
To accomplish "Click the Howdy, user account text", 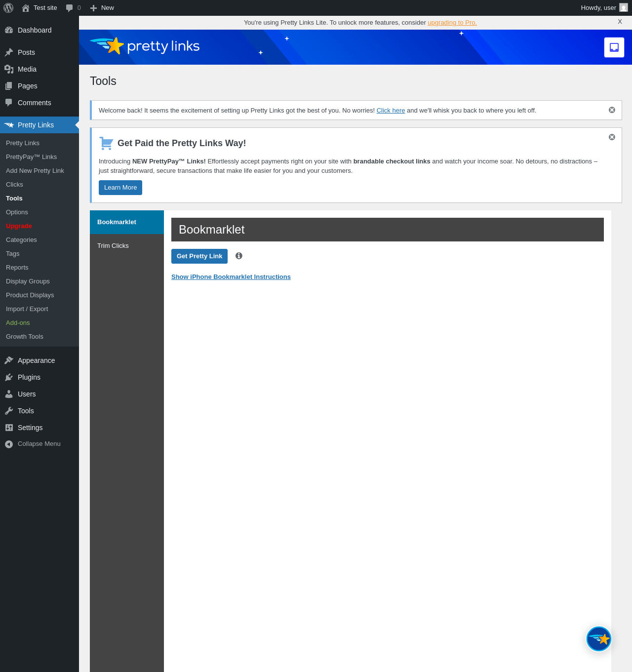I will point(598,8).
